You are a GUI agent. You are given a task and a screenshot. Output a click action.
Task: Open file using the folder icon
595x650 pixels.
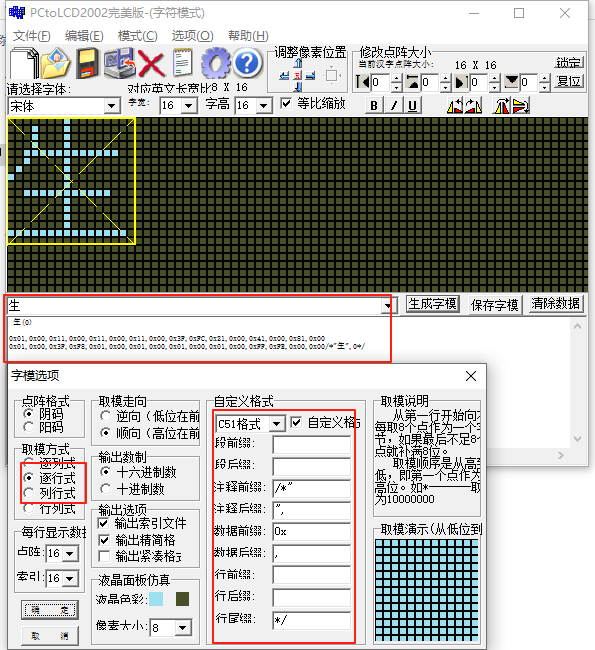point(56,63)
